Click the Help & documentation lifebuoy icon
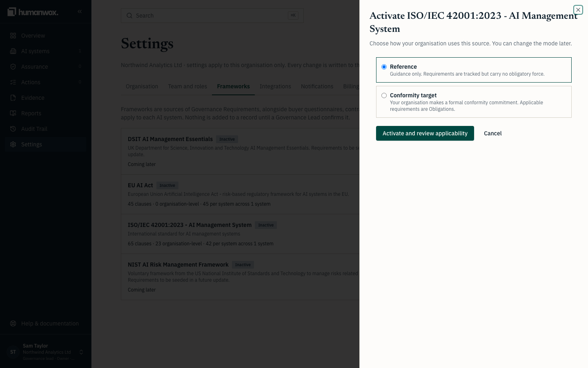The image size is (588, 368). (13, 323)
